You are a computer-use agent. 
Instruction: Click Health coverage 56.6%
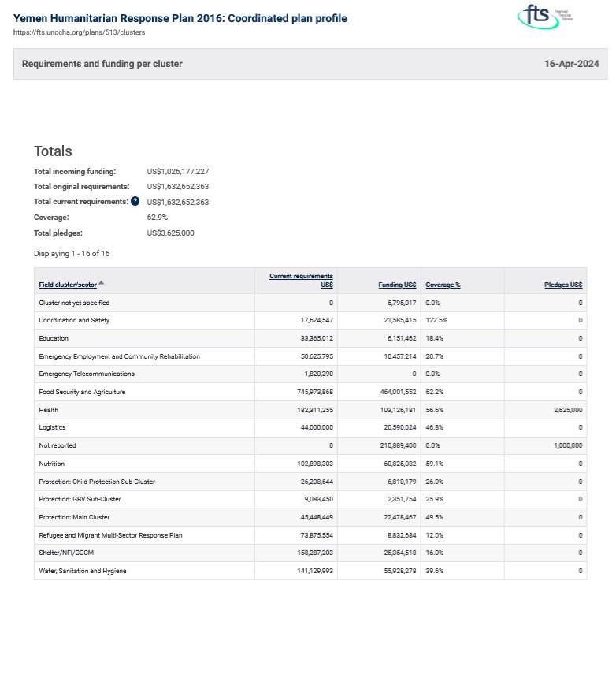[x=434, y=410]
